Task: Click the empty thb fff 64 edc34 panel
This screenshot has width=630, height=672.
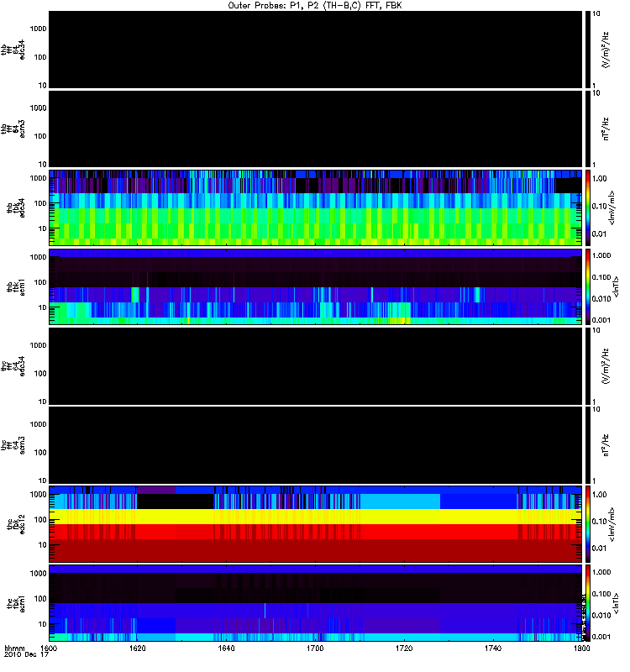Action: click(315, 50)
